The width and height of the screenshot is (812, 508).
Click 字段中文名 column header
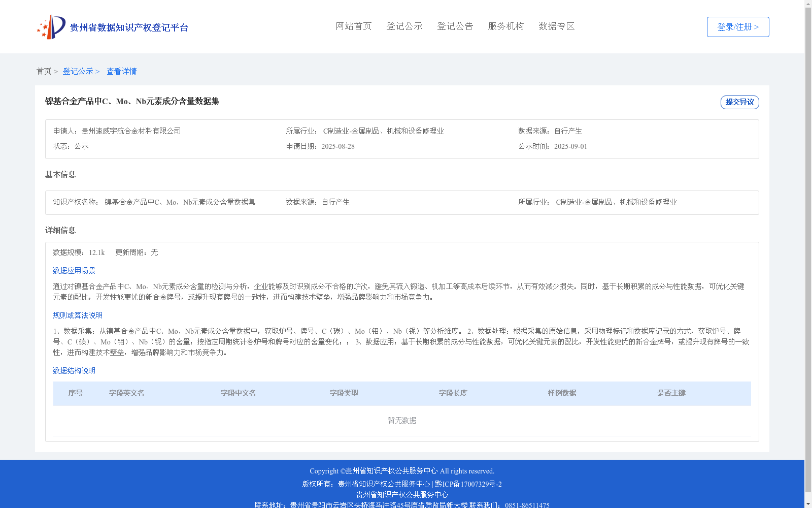coord(239,393)
